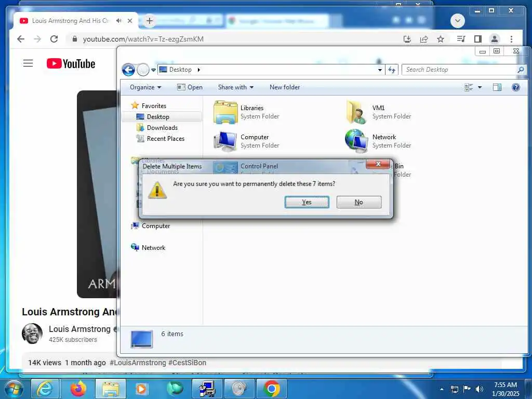The image size is (532, 399).
Task: Open Action Center flag icon
Action: pos(467,389)
